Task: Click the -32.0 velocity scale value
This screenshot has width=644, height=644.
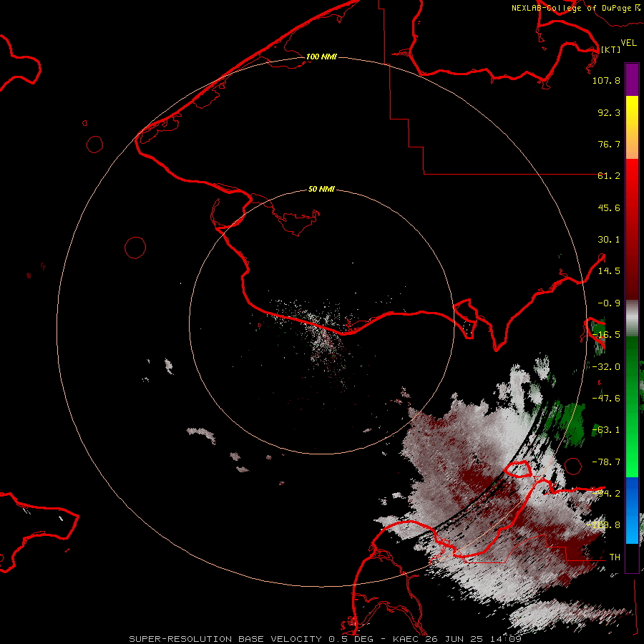Action: click(606, 366)
